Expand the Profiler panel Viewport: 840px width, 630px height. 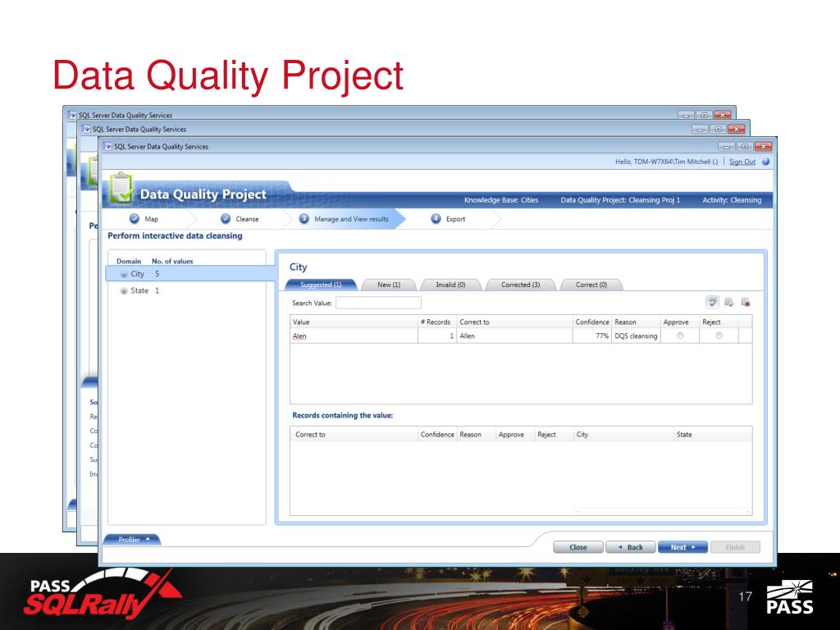(x=132, y=540)
